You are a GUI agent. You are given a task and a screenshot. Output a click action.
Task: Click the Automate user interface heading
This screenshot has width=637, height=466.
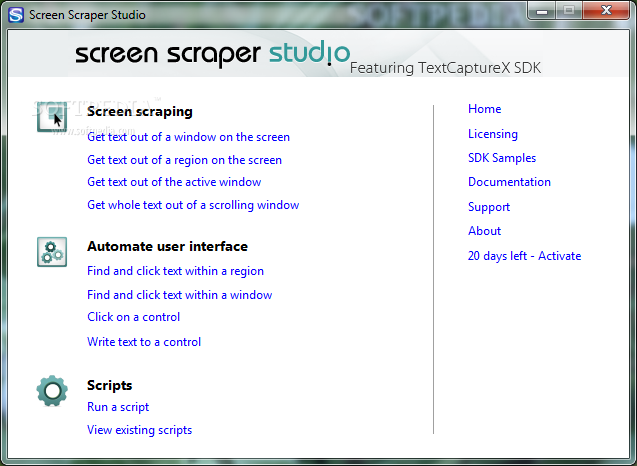click(167, 247)
